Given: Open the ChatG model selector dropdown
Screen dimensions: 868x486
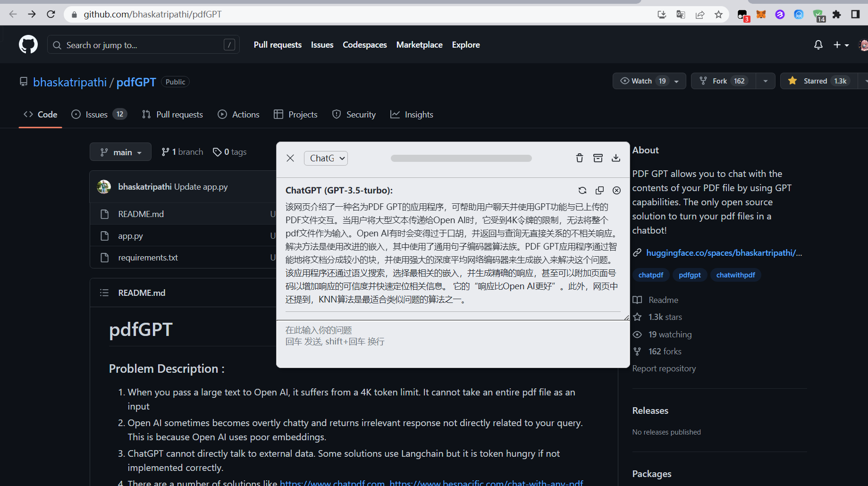Looking at the screenshot, I should tap(326, 158).
